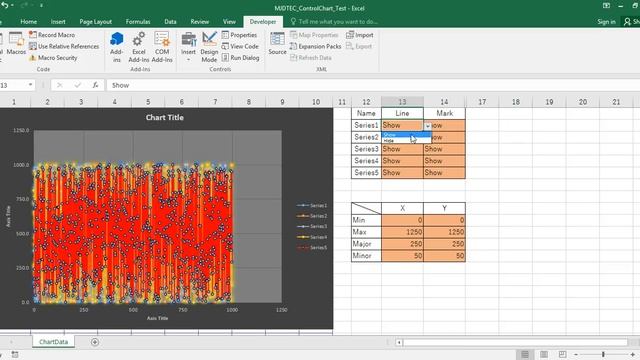This screenshot has width=640, height=360.
Task: Open the Home tab
Action: pos(29,22)
